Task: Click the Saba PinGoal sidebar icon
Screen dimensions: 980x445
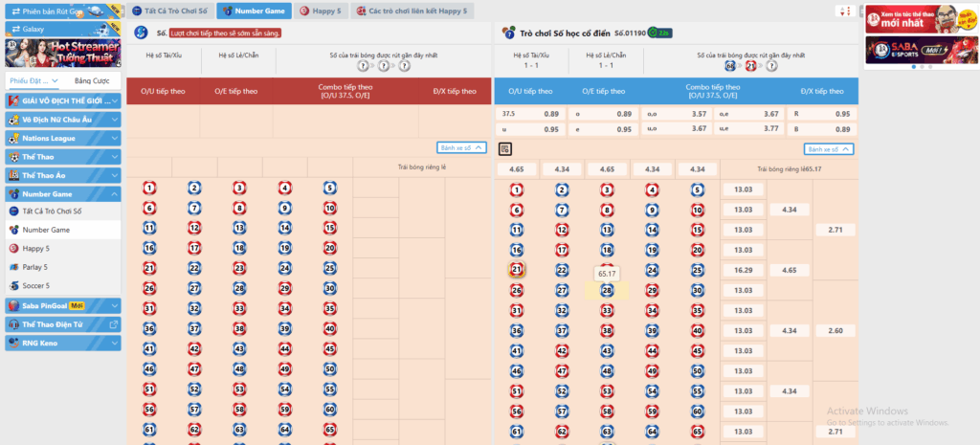Action: (x=13, y=305)
